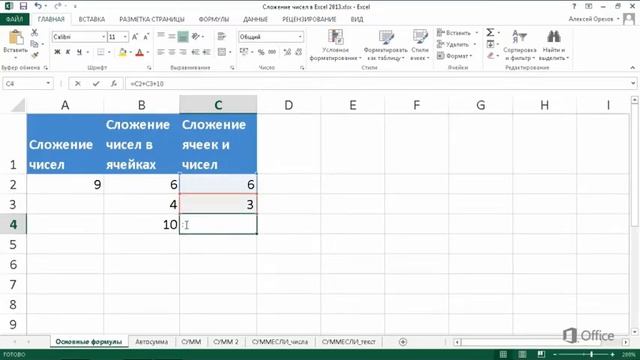Open Сортировка и фильтр dropdown
640x360 pixels.
click(520, 45)
